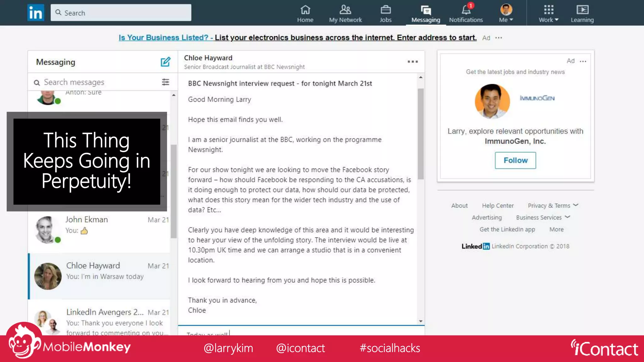
Task: Open Notifications bell with badge
Action: (x=466, y=14)
